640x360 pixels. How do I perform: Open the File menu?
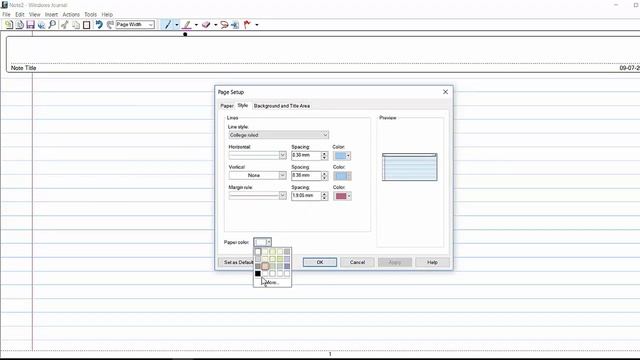6,14
